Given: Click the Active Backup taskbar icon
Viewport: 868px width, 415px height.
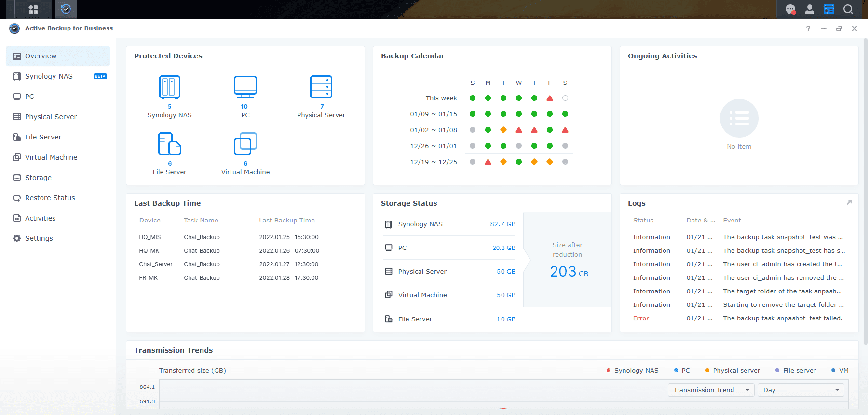Looking at the screenshot, I should (x=66, y=9).
